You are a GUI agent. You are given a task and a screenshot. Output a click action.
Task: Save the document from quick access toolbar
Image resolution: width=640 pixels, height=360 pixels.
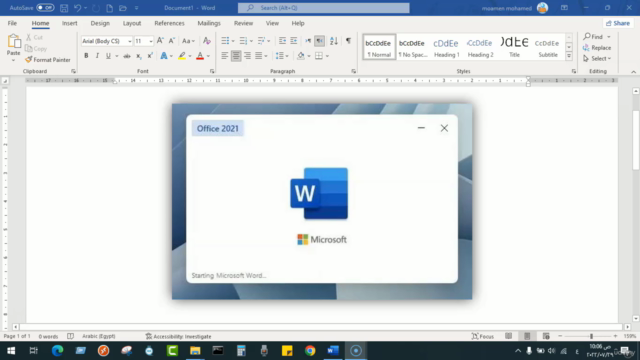pyautogui.click(x=64, y=8)
